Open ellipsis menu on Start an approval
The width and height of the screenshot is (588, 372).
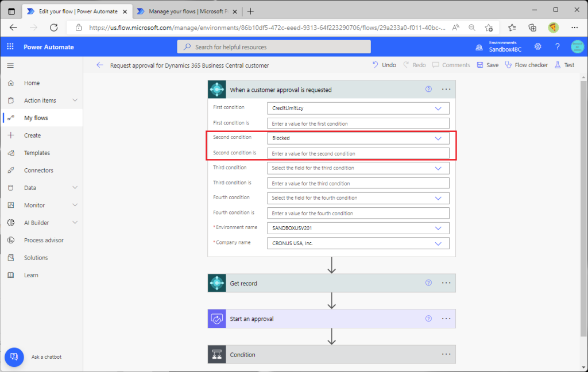click(446, 319)
